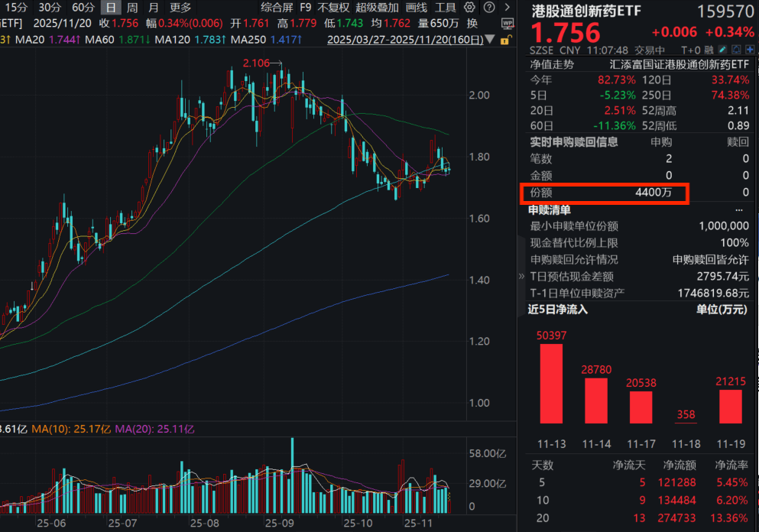Screen dimensions: 759x532
Task: Open the 工具 tools menu
Action: click(x=446, y=8)
